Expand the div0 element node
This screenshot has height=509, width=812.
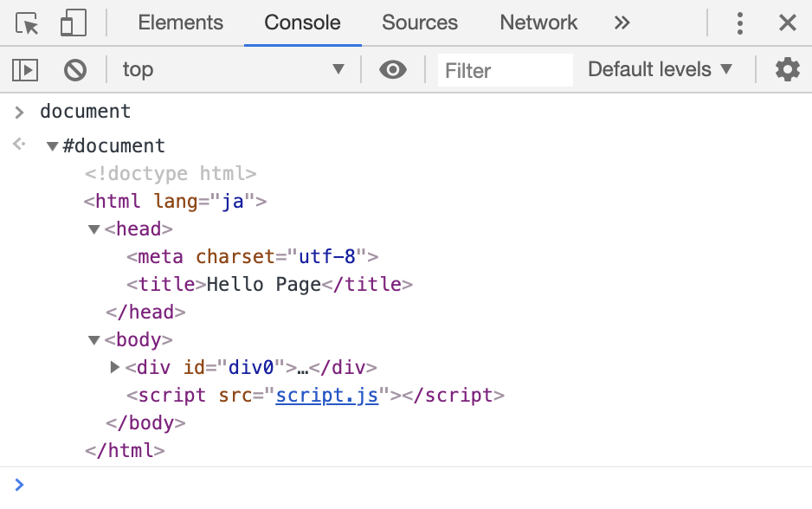click(x=115, y=368)
